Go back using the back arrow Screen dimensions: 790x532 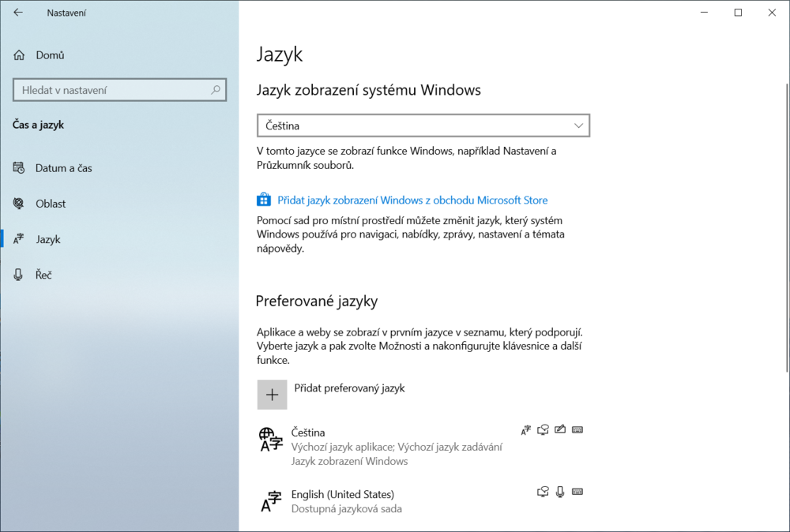18,13
